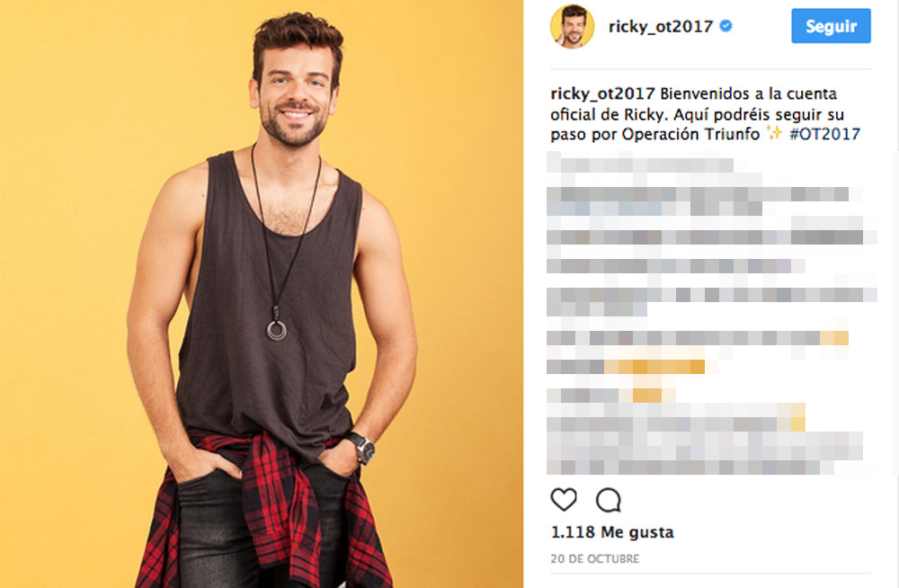Click the sparkles emoji in the caption
Viewport: 899px width, 588px height.
pyautogui.click(x=775, y=134)
